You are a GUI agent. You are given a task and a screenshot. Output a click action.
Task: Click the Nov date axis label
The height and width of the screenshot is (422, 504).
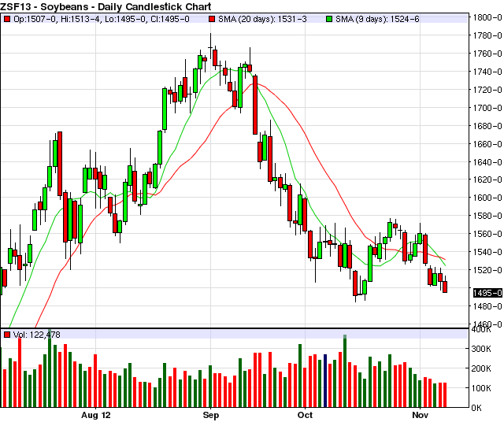[x=420, y=415]
